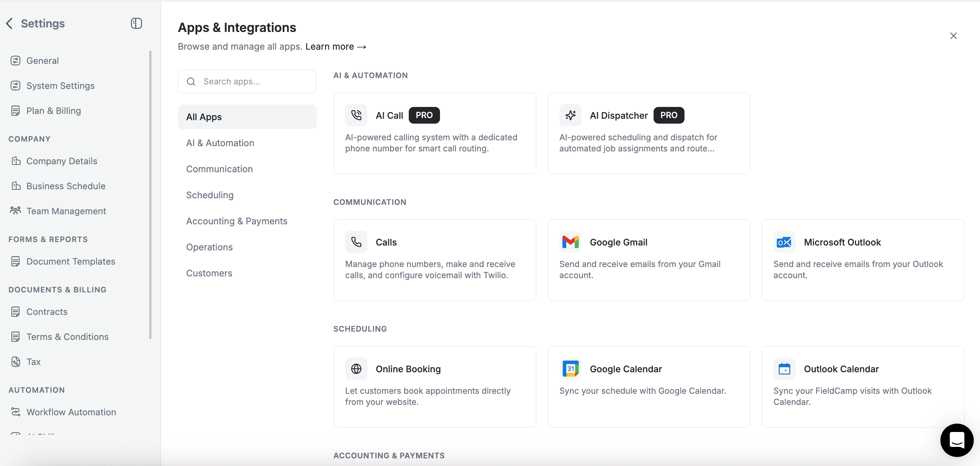
Task: Click the AI Dispatcher sparkle icon
Action: [x=570, y=115]
